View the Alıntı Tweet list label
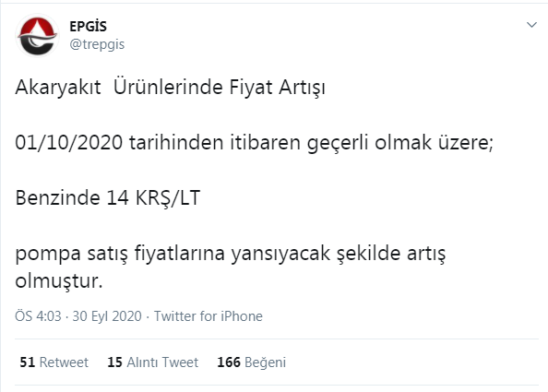548x392 pixels. 162,362
